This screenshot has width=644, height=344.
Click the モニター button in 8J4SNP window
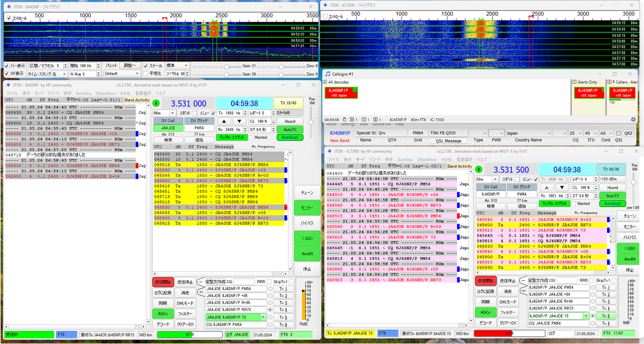point(307,208)
